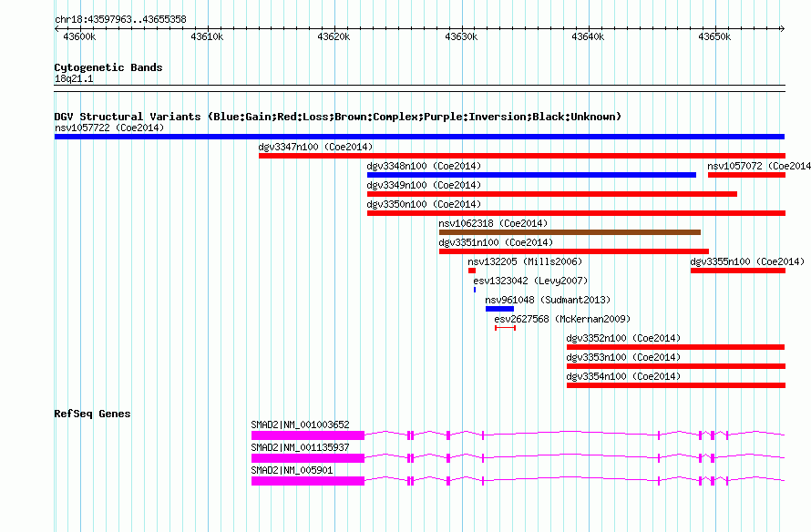Open the dgv3353n100 (Coe2014) label
This screenshot has width=811, height=532.
(x=623, y=357)
